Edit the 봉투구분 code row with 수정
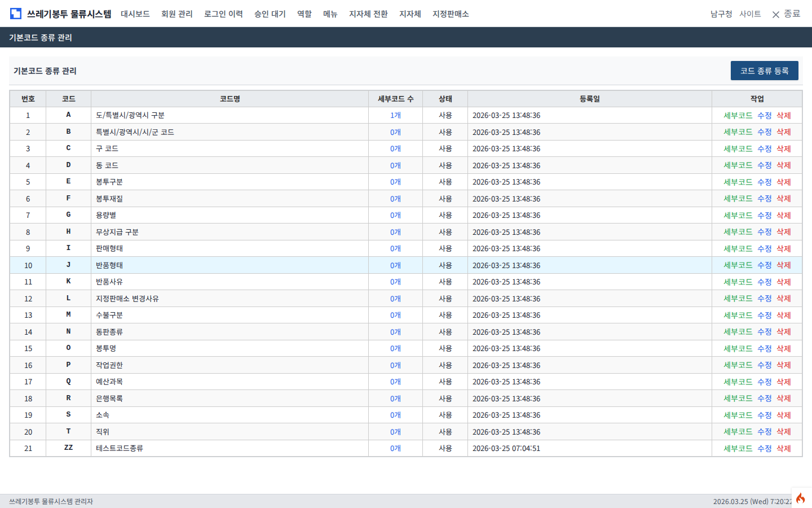Viewport: 812px width, 508px height. pyautogui.click(x=764, y=182)
